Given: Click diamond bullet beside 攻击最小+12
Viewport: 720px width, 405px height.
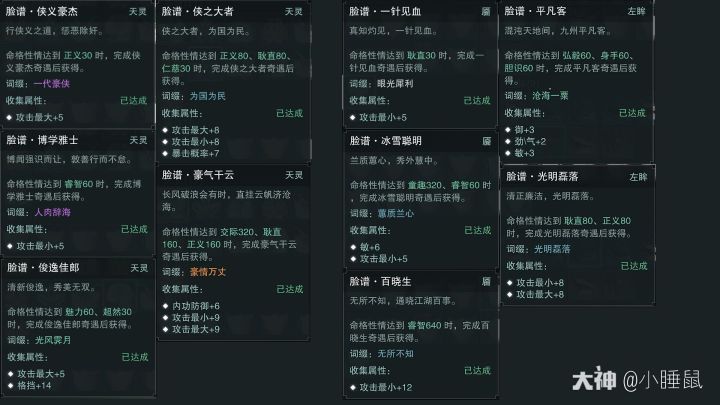Looking at the screenshot, I should (x=353, y=387).
